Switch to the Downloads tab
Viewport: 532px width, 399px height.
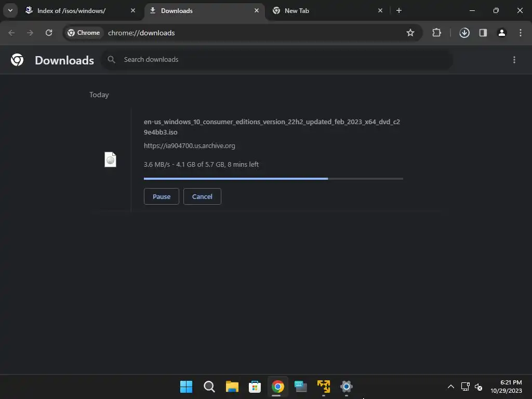point(205,10)
